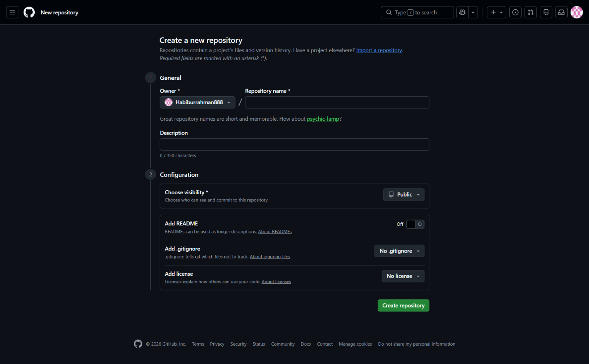Open Copilot chat icon
The width and height of the screenshot is (589, 364).
pos(462,12)
